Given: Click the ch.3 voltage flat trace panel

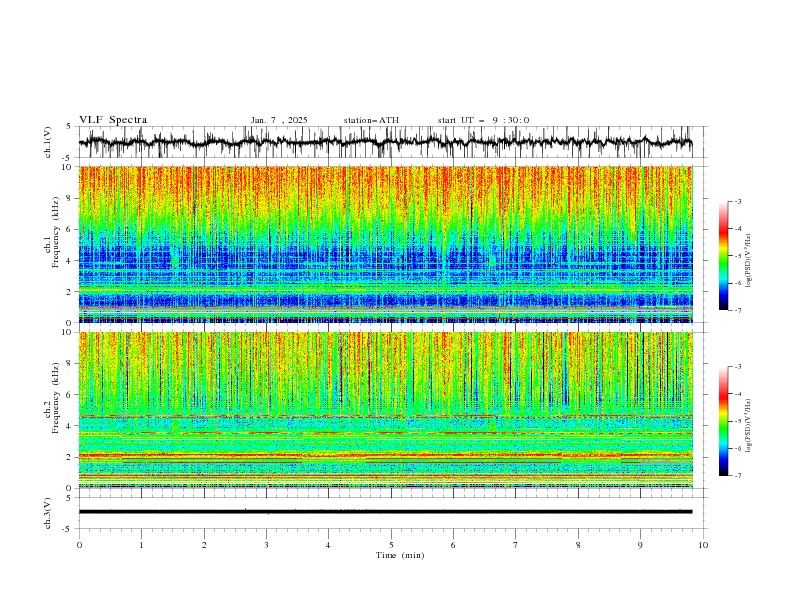Looking at the screenshot, I should (x=392, y=513).
